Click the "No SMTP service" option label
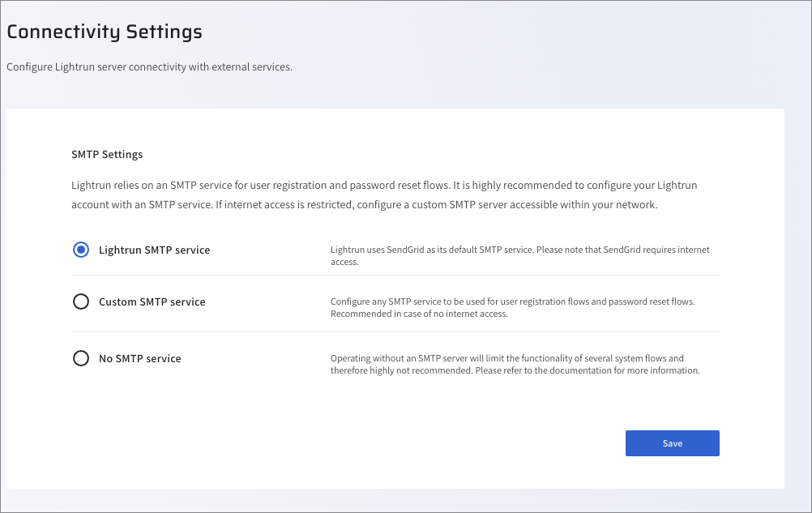 click(139, 358)
